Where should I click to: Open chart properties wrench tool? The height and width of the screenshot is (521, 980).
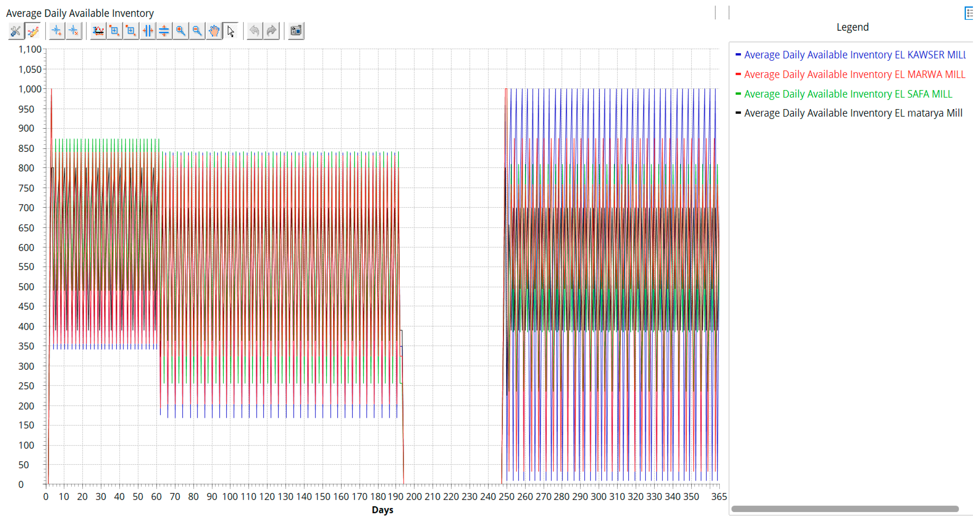(x=16, y=31)
